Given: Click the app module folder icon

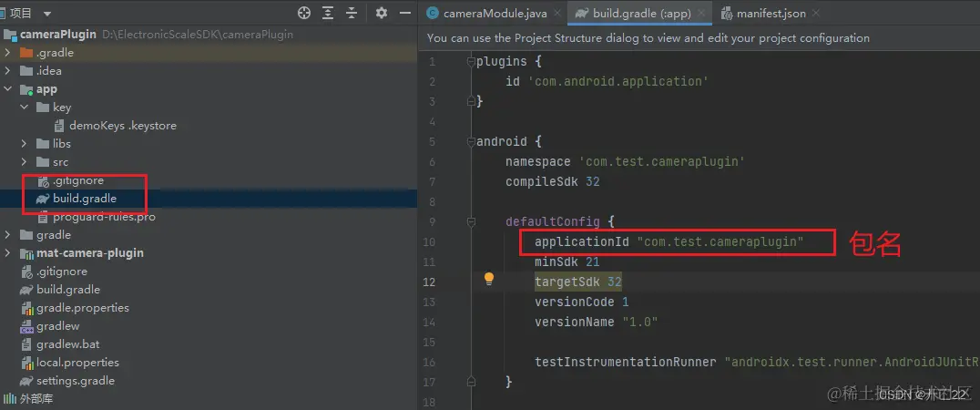Looking at the screenshot, I should click(x=26, y=89).
